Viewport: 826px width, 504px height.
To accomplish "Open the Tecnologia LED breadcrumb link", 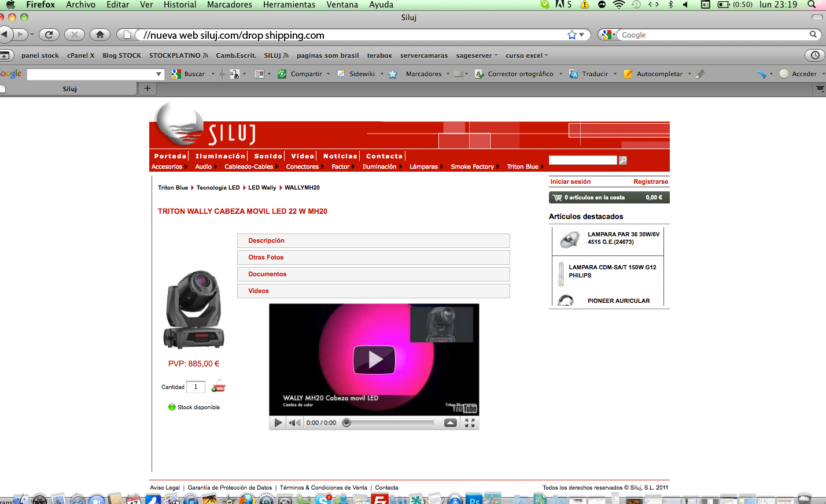I will click(x=218, y=187).
